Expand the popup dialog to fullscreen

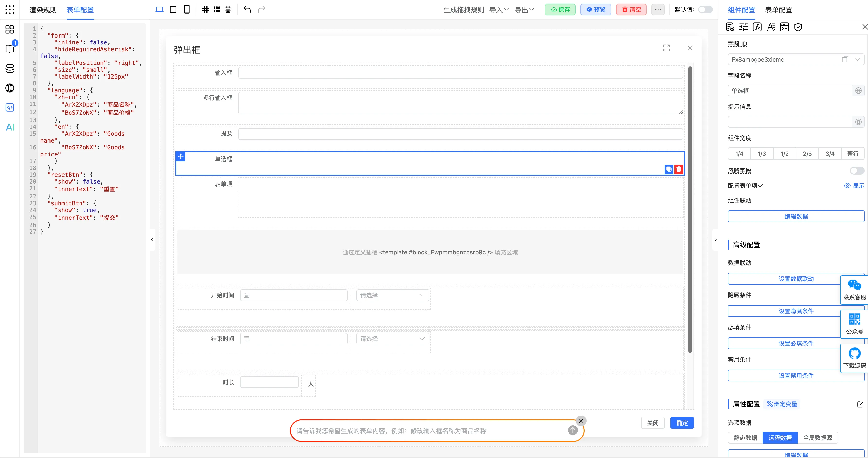click(666, 48)
